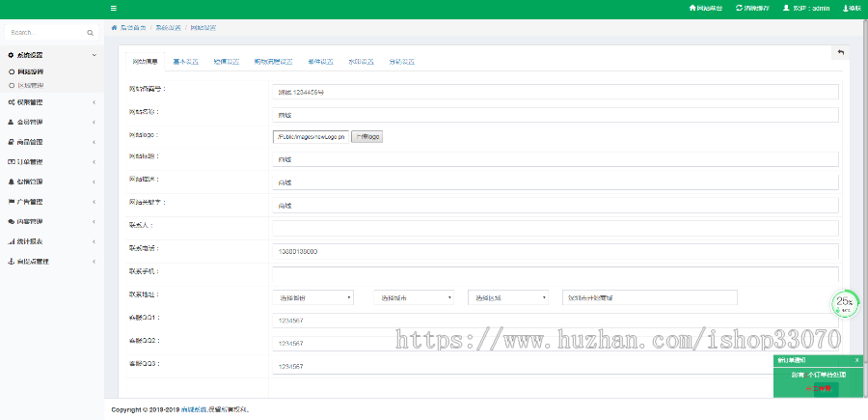The height and width of the screenshot is (420, 868).
Task: Click the home icon in the breadcrumb
Action: [x=114, y=27]
